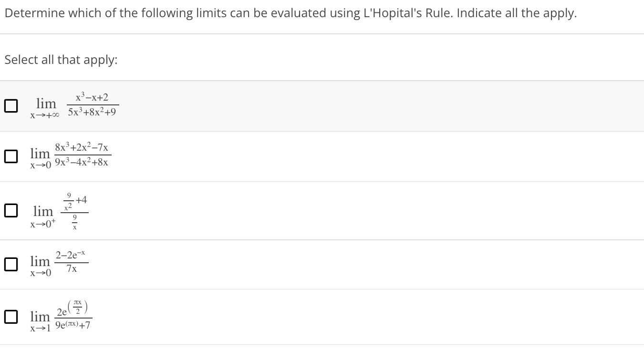Click the expression 2−2e^−x over 7x
Screen dimensions: 644x350
[72, 262]
